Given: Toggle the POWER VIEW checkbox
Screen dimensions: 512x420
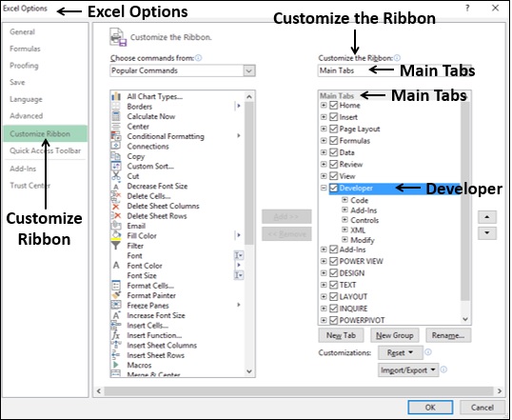Looking at the screenshot, I should pos(333,261).
